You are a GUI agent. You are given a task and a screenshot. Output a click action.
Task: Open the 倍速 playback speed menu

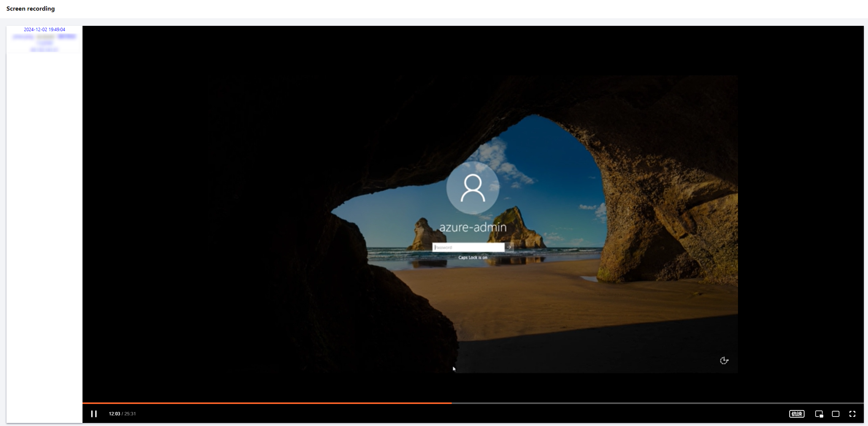[x=797, y=414]
